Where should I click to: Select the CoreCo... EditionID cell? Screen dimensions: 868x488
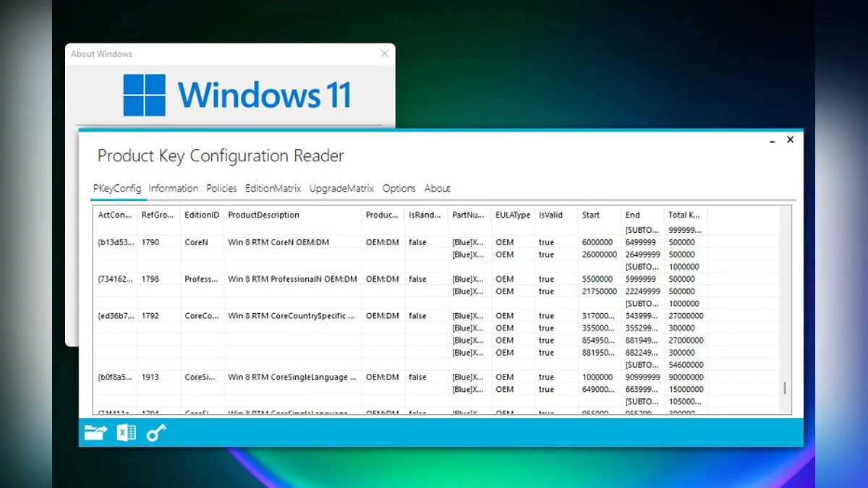pyautogui.click(x=202, y=316)
